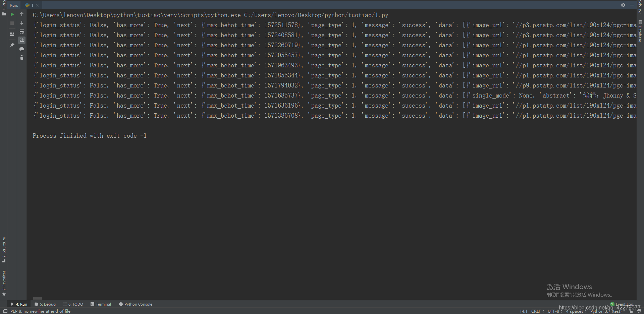Image resolution: width=644 pixels, height=314 pixels.
Task: Rerun the script with the green play icon
Action: point(12,14)
